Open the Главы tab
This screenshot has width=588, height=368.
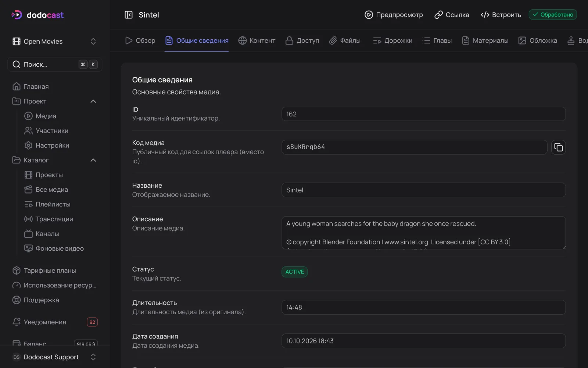pos(437,40)
